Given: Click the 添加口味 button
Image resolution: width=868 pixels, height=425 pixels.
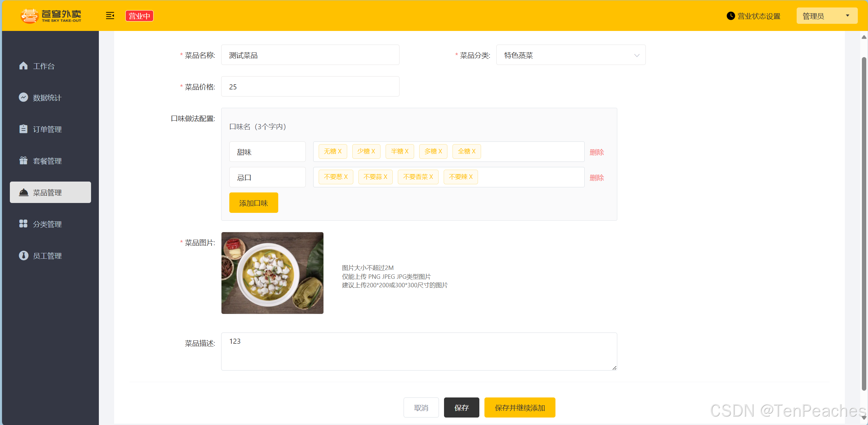Looking at the screenshot, I should click(253, 203).
